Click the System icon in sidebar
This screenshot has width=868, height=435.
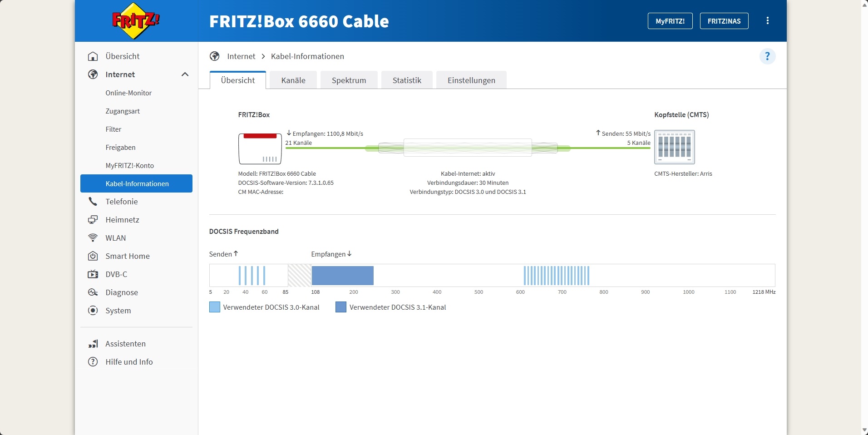click(93, 310)
